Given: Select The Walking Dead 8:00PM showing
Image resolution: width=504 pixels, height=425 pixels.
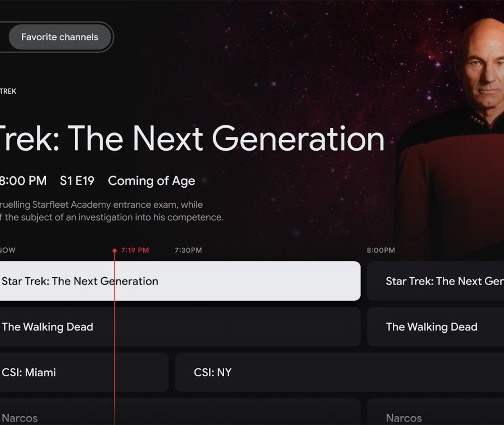Looking at the screenshot, I should 435,327.
